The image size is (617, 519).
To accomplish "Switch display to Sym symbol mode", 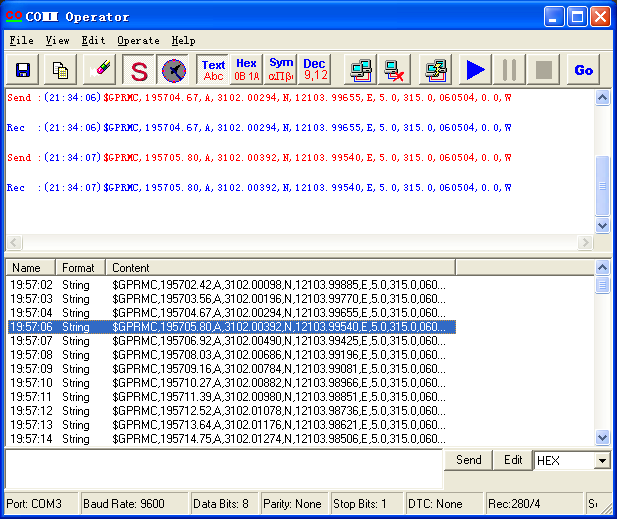I will pyautogui.click(x=280, y=70).
